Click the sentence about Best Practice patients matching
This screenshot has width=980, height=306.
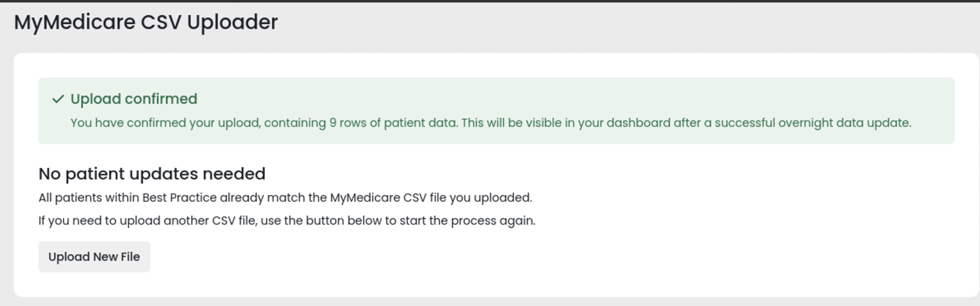(x=285, y=198)
